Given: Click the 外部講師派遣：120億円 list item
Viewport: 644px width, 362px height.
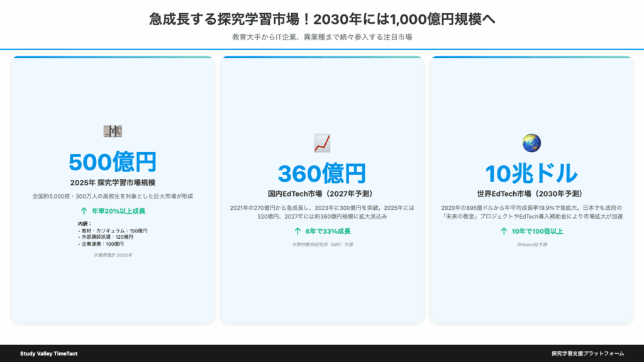Looking at the screenshot, I should pyautogui.click(x=107, y=237).
